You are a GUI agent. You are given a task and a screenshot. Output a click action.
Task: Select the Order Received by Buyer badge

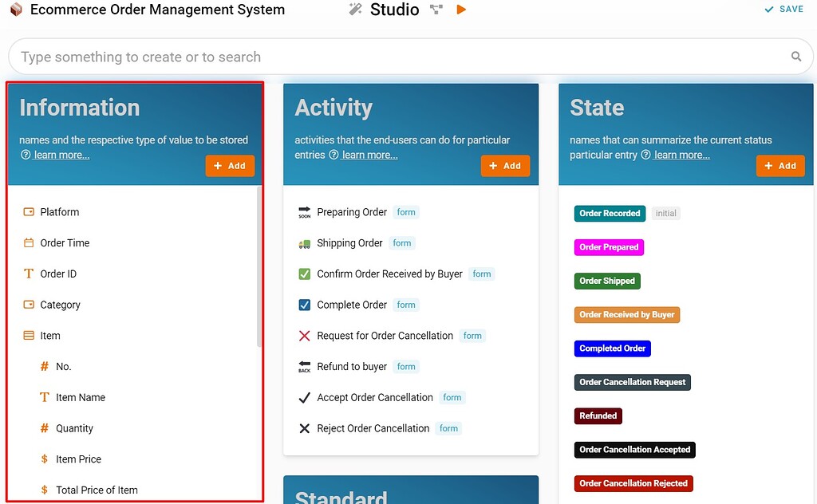[627, 314]
